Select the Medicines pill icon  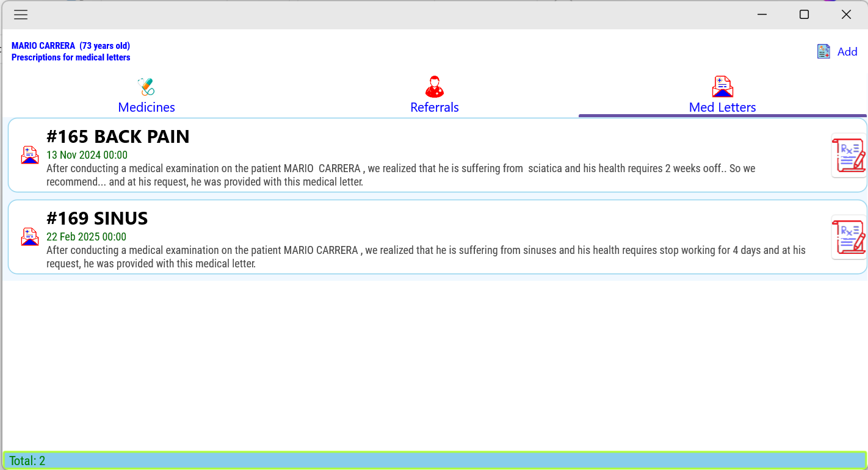coord(146,85)
